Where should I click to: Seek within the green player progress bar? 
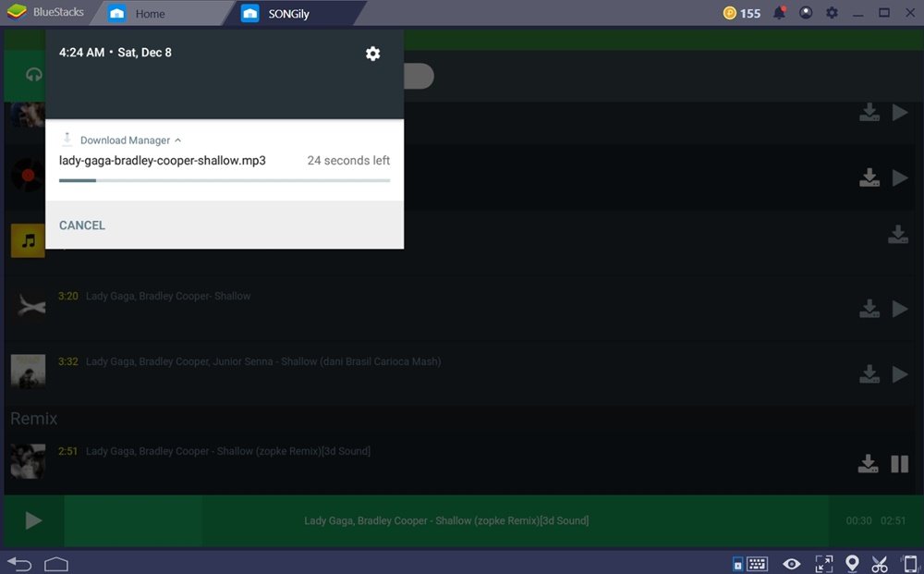coord(446,521)
